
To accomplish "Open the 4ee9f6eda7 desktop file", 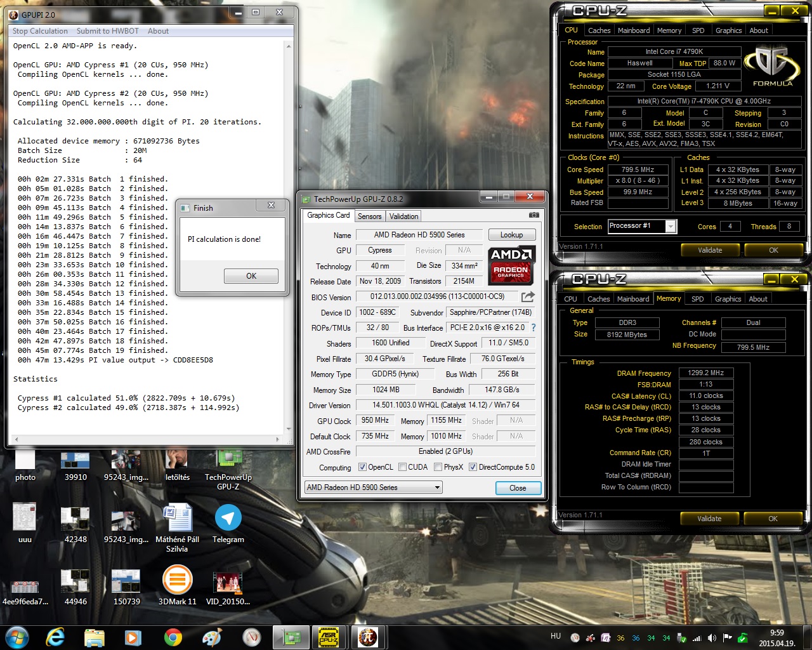I will (25, 590).
